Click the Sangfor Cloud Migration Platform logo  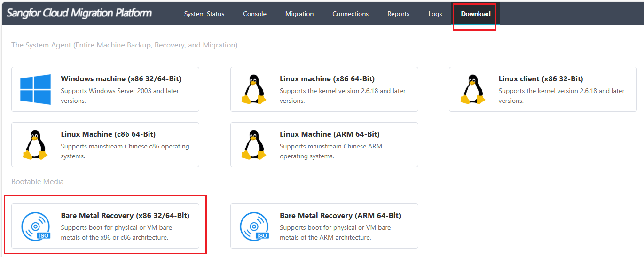[79, 13]
